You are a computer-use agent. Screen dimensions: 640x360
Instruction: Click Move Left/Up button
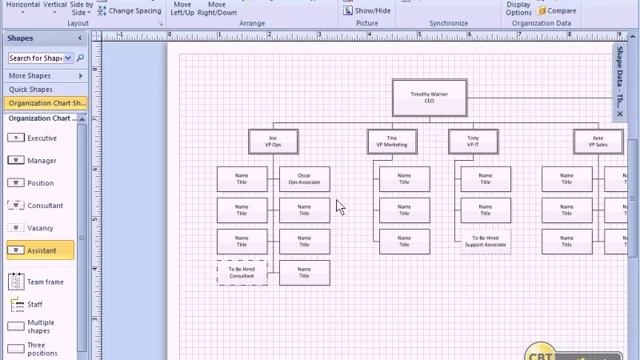182,8
